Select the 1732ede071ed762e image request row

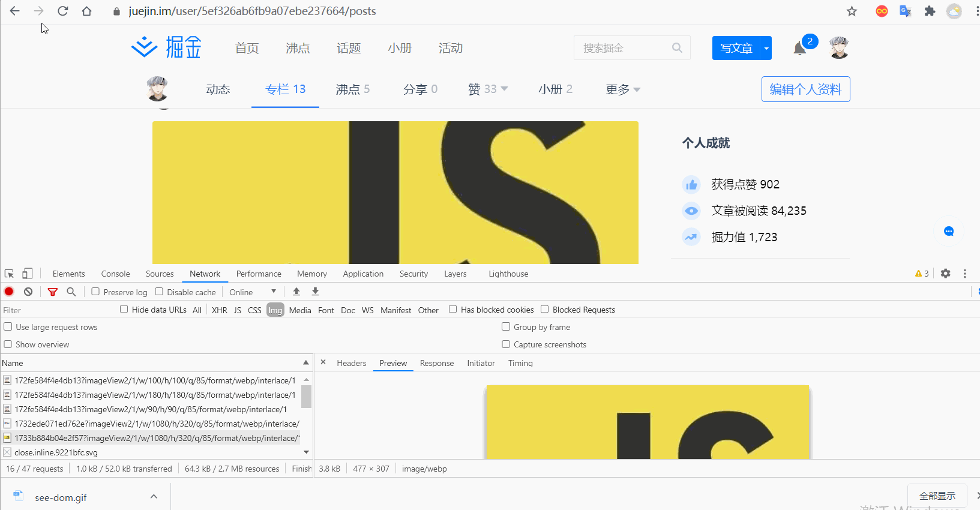[x=150, y=424]
